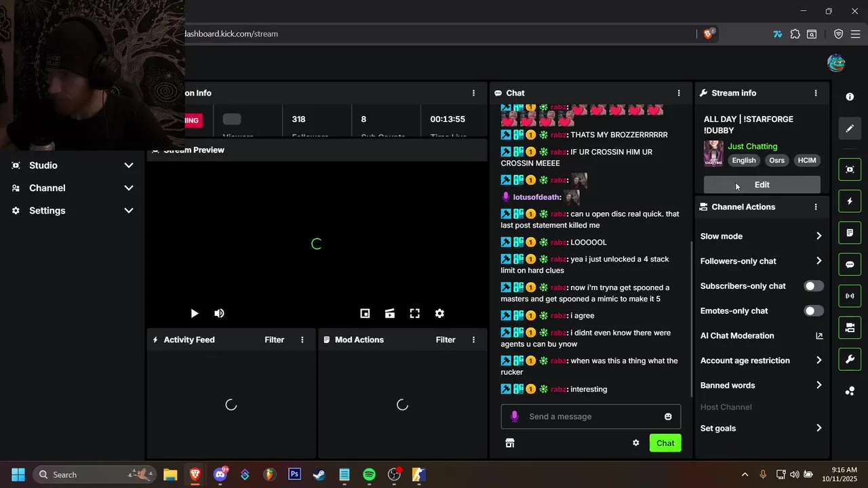Screen dimensions: 868x488
Task: Enter fullscreen in stream preview
Action: coord(415,313)
